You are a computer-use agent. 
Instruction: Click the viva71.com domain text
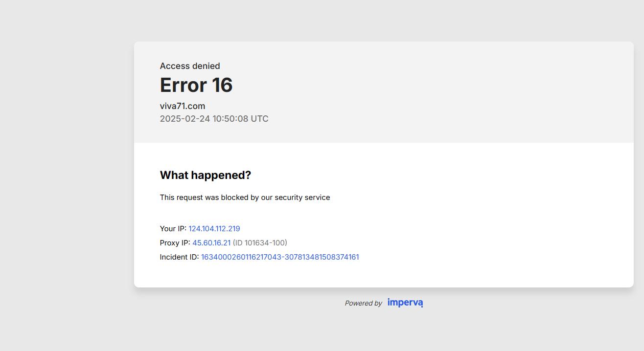click(x=182, y=106)
